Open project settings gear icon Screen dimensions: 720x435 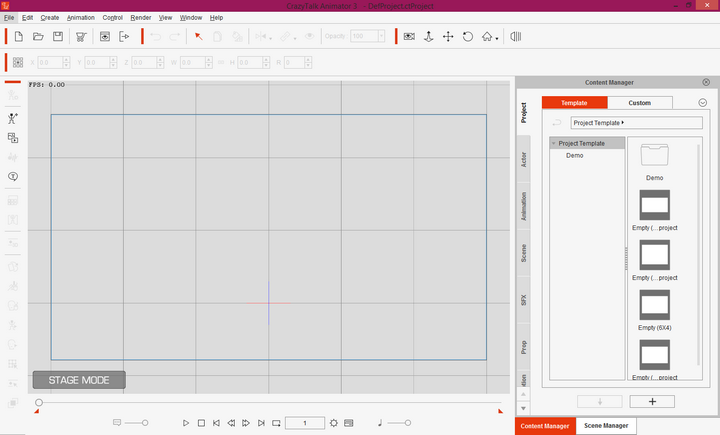pyautogui.click(x=333, y=423)
